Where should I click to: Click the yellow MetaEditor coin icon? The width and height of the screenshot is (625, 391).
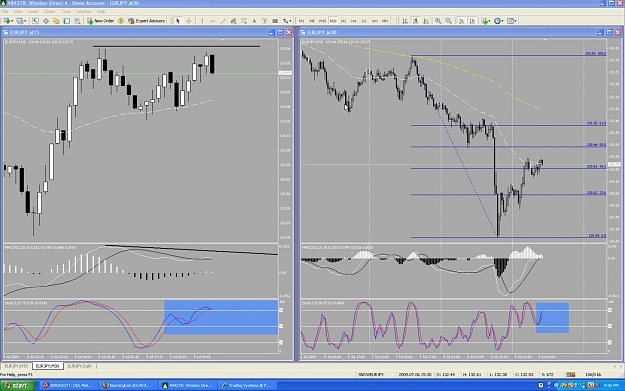pyautogui.click(x=121, y=21)
